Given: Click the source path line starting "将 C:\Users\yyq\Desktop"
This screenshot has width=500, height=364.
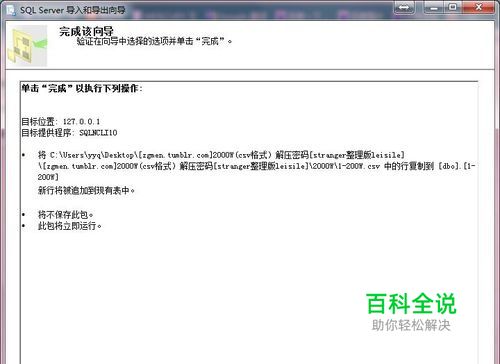Looking at the screenshot, I should click(x=221, y=155).
